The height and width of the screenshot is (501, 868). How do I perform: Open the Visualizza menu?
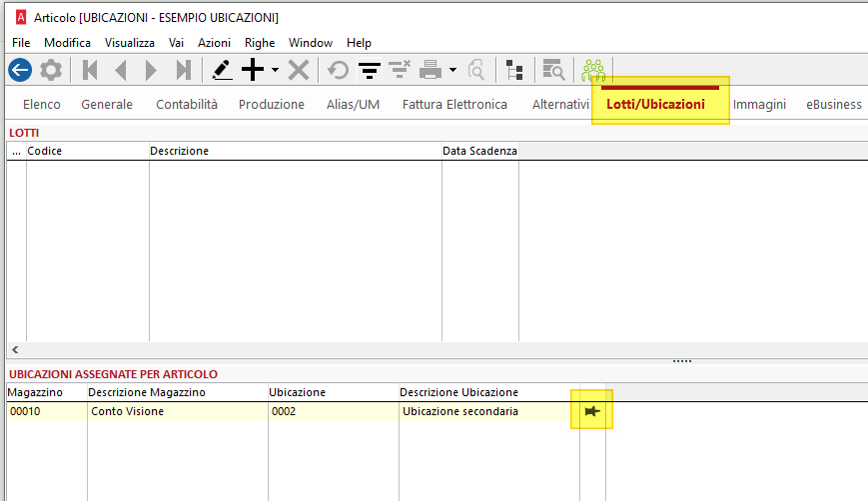[130, 43]
